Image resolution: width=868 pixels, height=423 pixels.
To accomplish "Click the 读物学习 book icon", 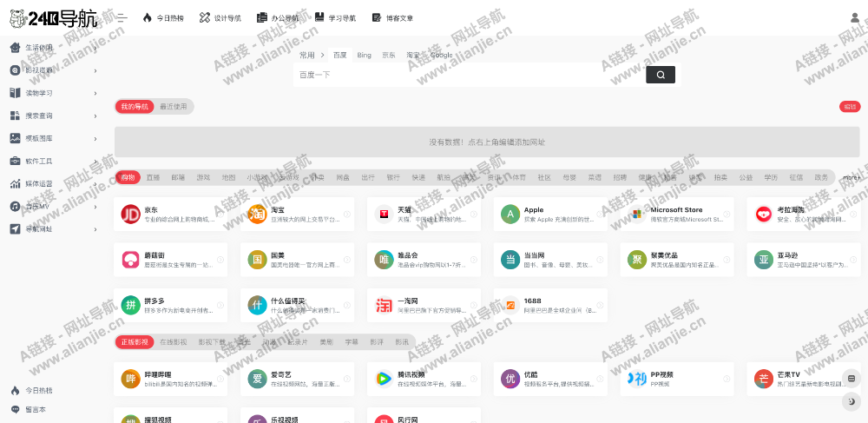I will [15, 93].
